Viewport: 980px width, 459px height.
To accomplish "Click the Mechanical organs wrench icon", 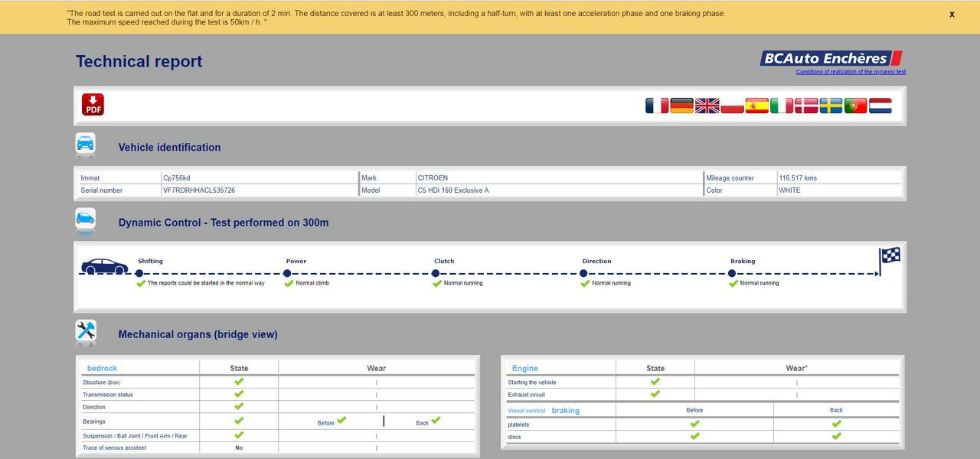I will (86, 332).
